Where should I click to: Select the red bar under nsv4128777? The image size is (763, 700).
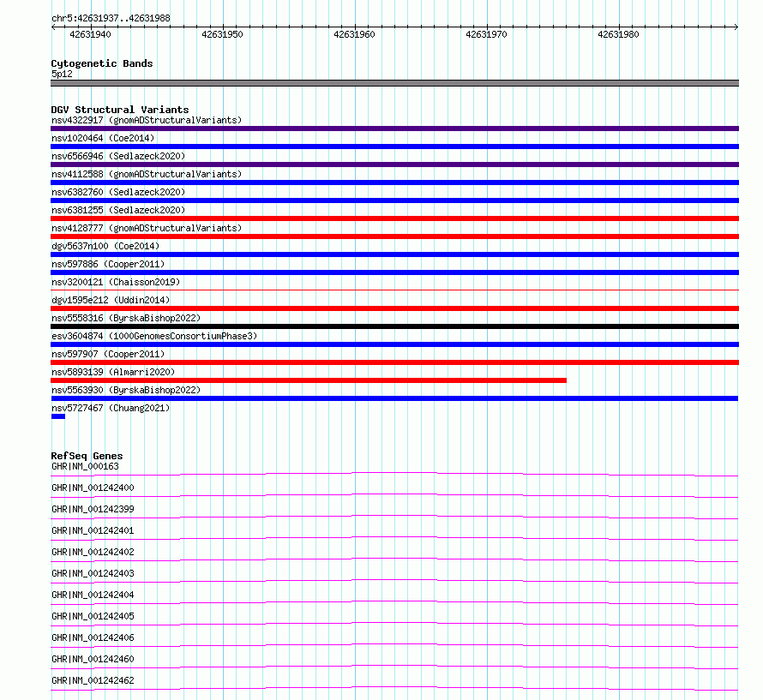(394, 236)
